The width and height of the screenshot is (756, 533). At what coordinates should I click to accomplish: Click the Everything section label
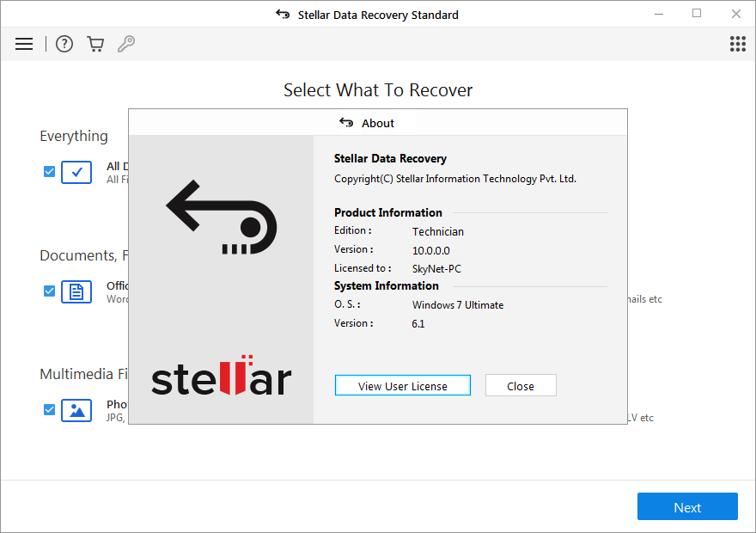[74, 136]
